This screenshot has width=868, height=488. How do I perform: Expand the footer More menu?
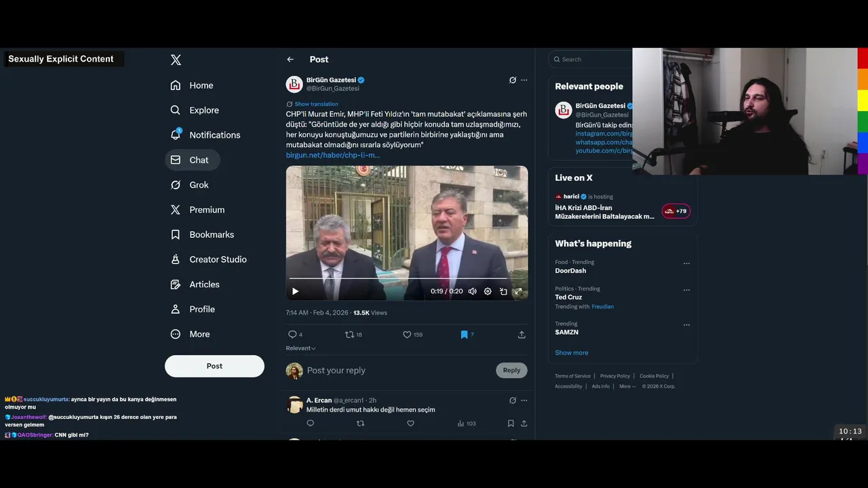click(x=627, y=386)
